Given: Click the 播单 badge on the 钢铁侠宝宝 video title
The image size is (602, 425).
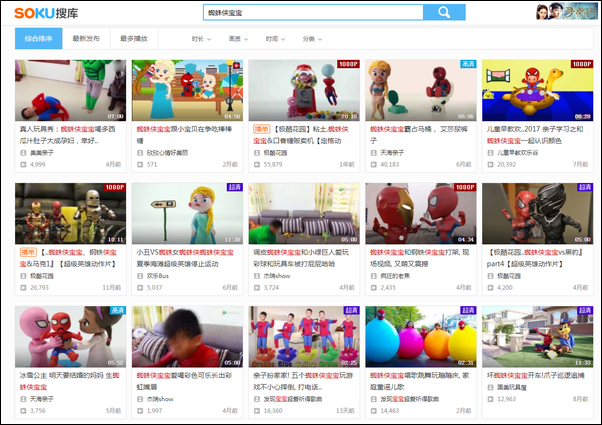Looking at the screenshot, I should tap(28, 252).
